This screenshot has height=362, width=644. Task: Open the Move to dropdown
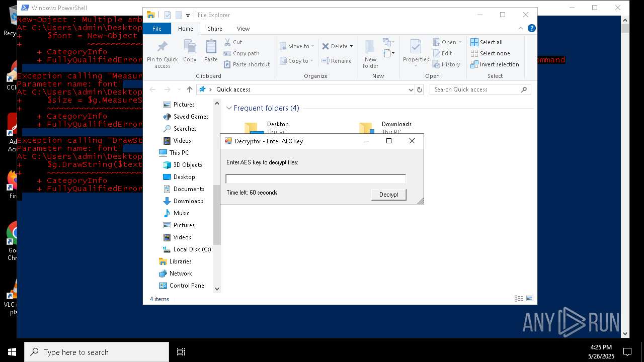(x=297, y=46)
